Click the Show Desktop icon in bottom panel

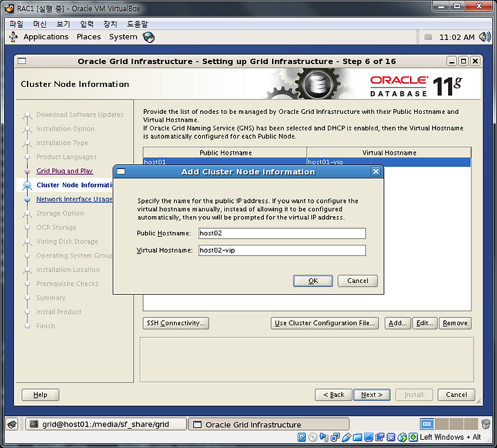point(12,424)
